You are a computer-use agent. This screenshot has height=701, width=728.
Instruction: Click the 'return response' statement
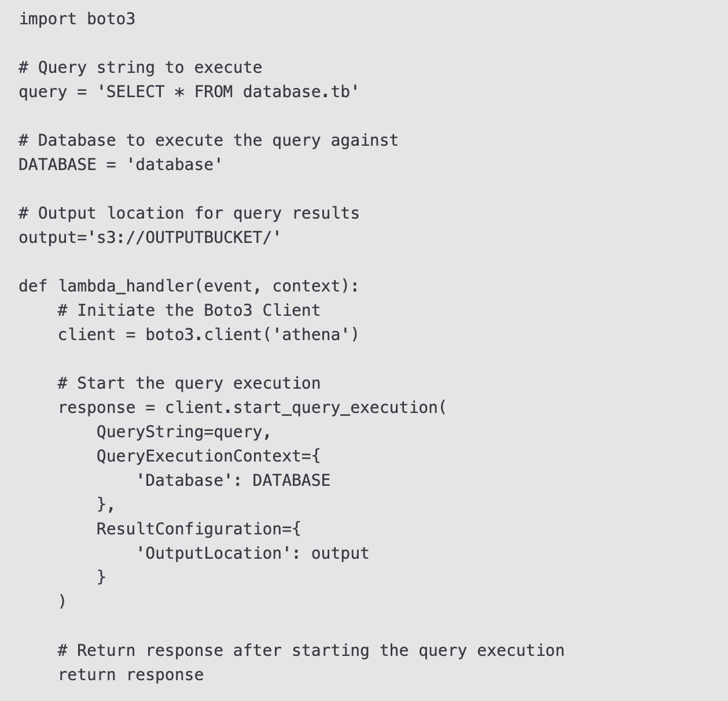pos(131,675)
